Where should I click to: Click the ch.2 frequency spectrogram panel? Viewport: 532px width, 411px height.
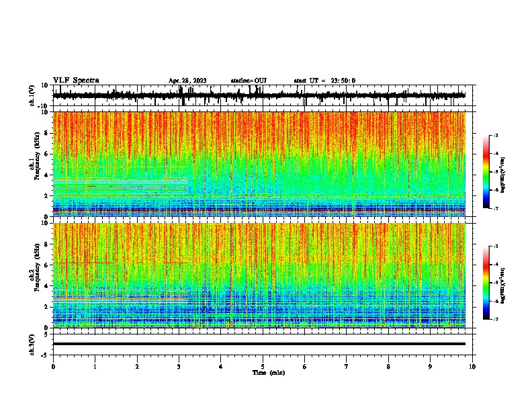point(259,275)
